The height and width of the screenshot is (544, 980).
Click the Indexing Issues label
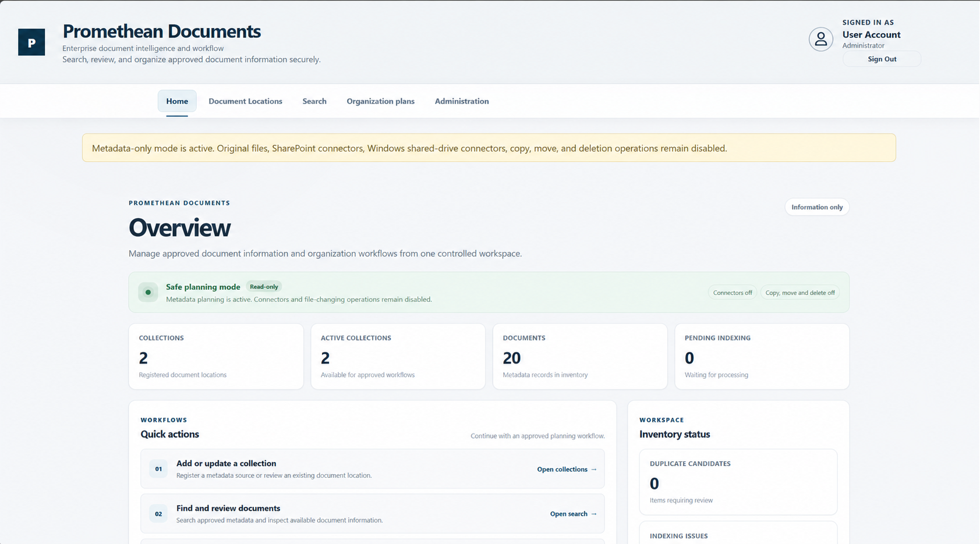[678, 536]
